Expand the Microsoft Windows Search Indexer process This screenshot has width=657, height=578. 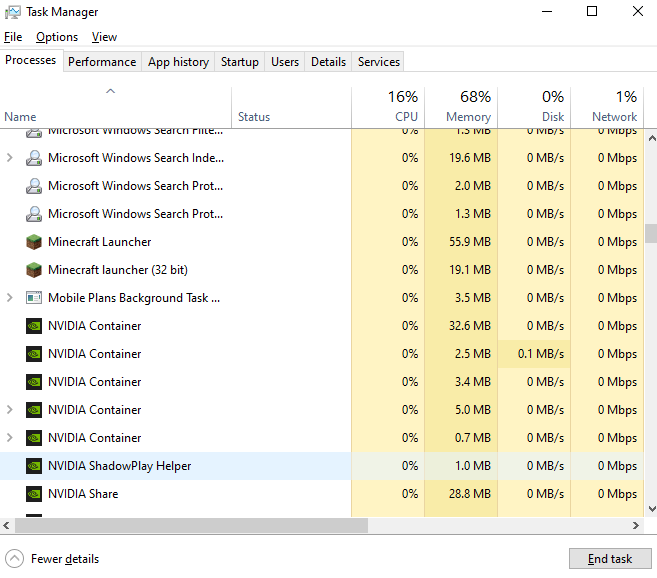(10, 158)
